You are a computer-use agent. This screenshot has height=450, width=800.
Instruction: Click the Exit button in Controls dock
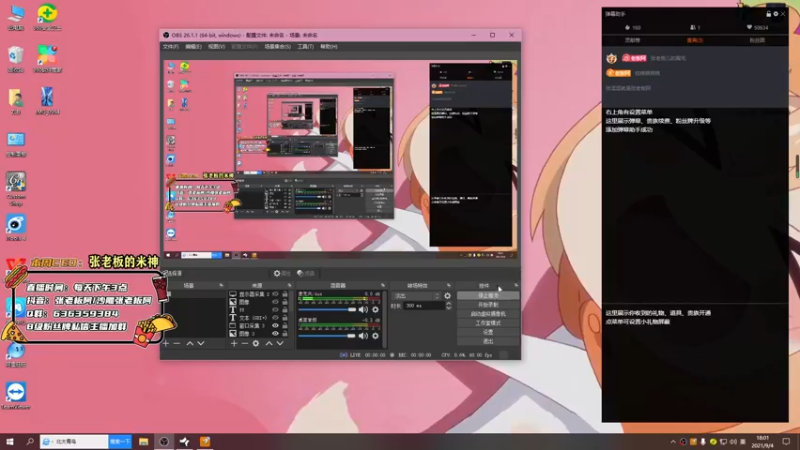488,341
